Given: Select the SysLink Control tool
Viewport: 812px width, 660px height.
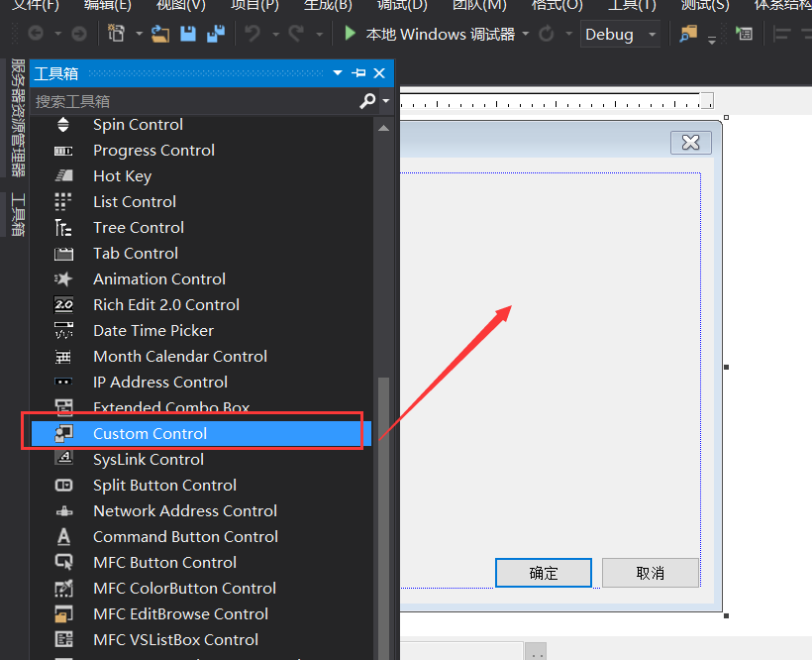Looking at the screenshot, I should [148, 459].
